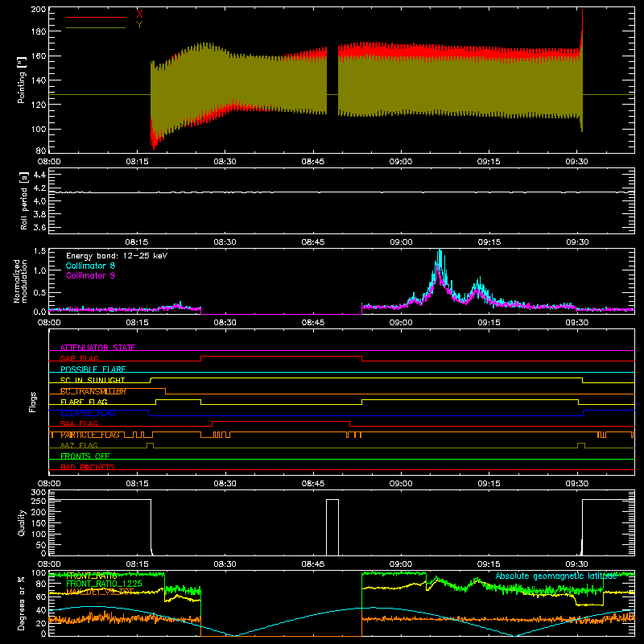Select the red 'X' legend label
The image size is (644, 644).
139,14
